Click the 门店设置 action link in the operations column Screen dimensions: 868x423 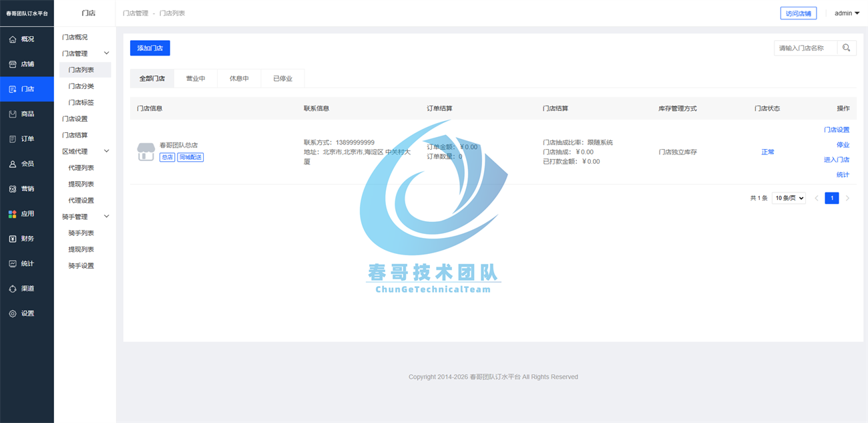click(x=837, y=130)
